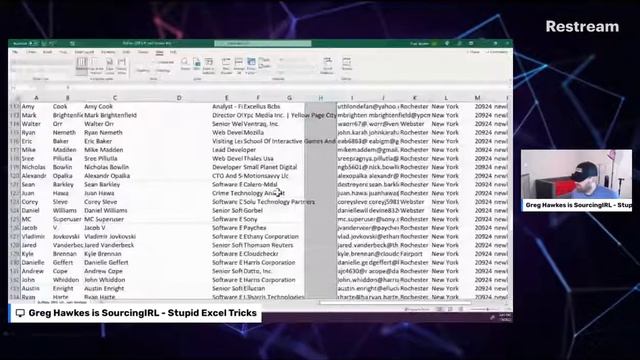Click the 'Small Planet Digital' company cell
Screen dimensions: 640x360
270,167
